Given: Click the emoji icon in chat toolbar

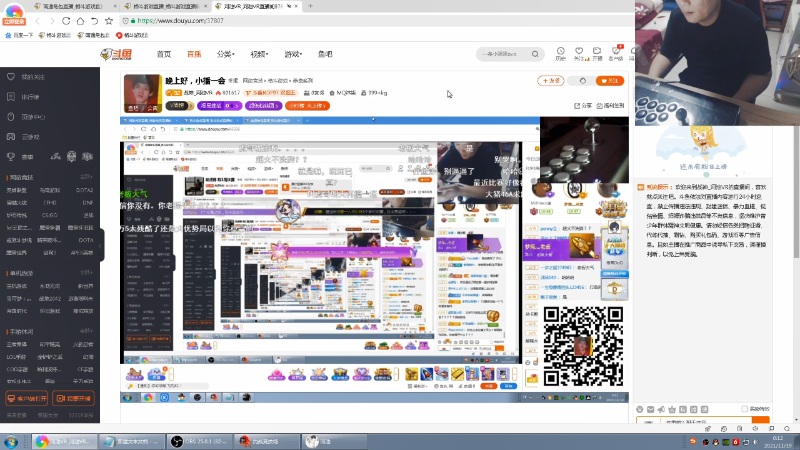Looking at the screenshot, I should 640,409.
